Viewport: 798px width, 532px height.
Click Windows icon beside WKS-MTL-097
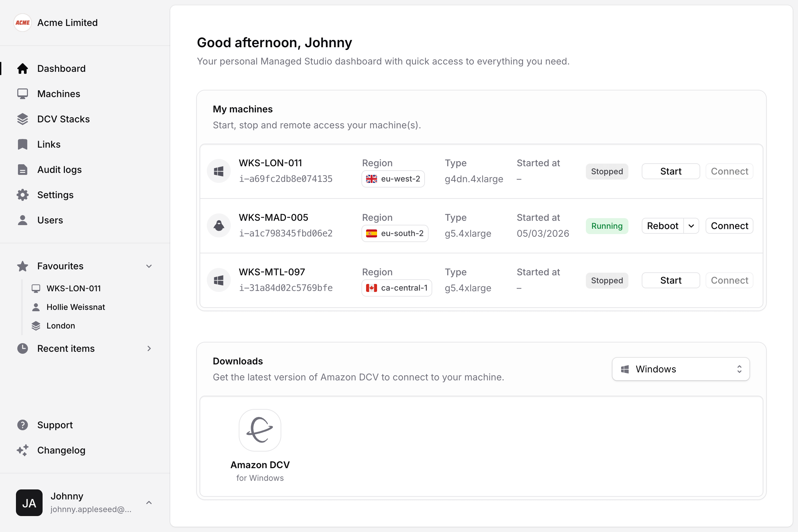(219, 280)
